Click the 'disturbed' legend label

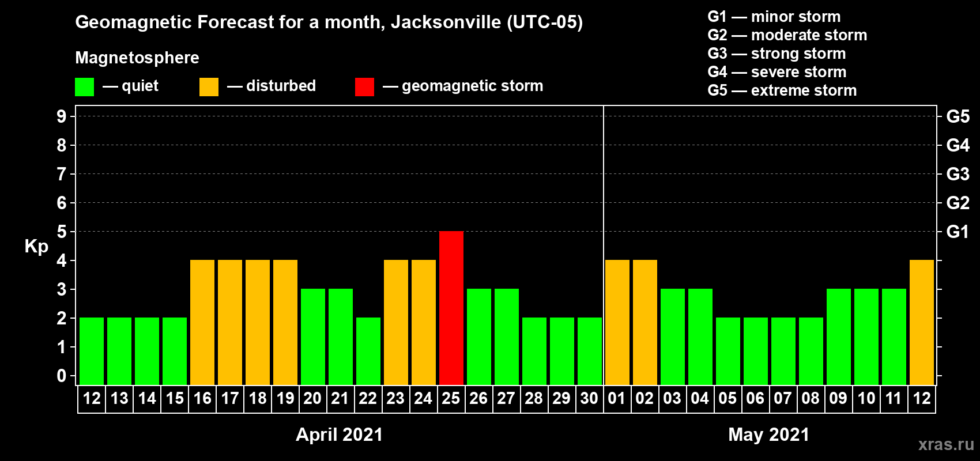[281, 86]
